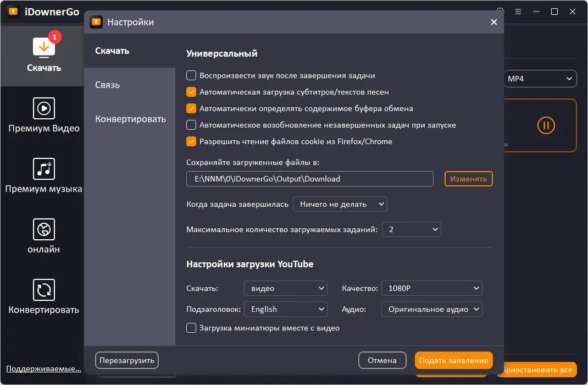Screen dimensions: 588x385
Task: Enable thumbnail download with video checkbox
Action: click(x=191, y=328)
